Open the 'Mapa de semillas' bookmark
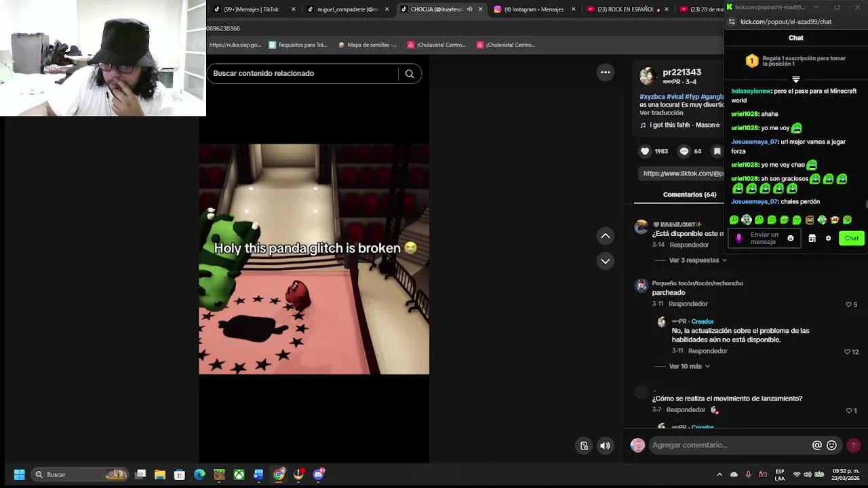The height and width of the screenshot is (488, 868). (x=367, y=45)
